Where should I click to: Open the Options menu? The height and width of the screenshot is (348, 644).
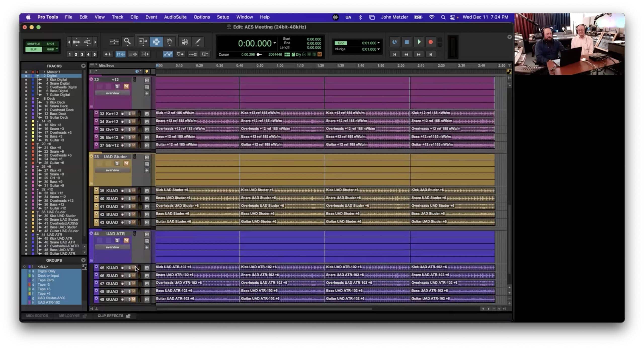[202, 17]
